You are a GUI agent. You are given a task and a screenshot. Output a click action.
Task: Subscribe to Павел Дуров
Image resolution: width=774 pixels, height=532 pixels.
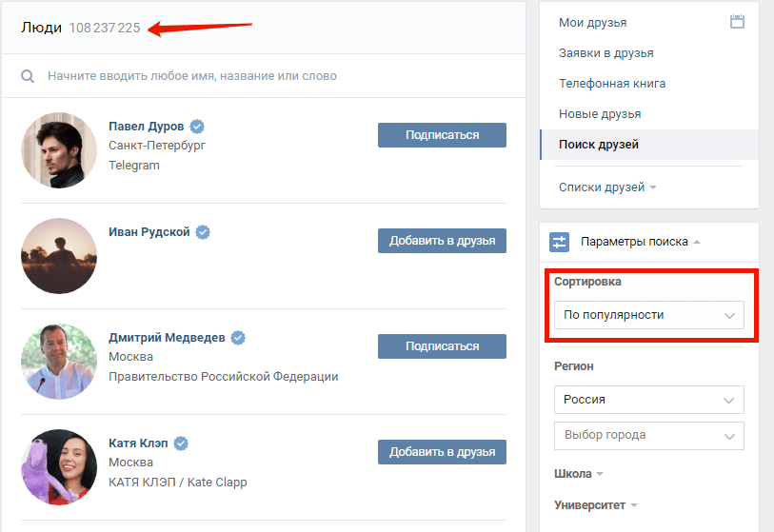(x=442, y=135)
